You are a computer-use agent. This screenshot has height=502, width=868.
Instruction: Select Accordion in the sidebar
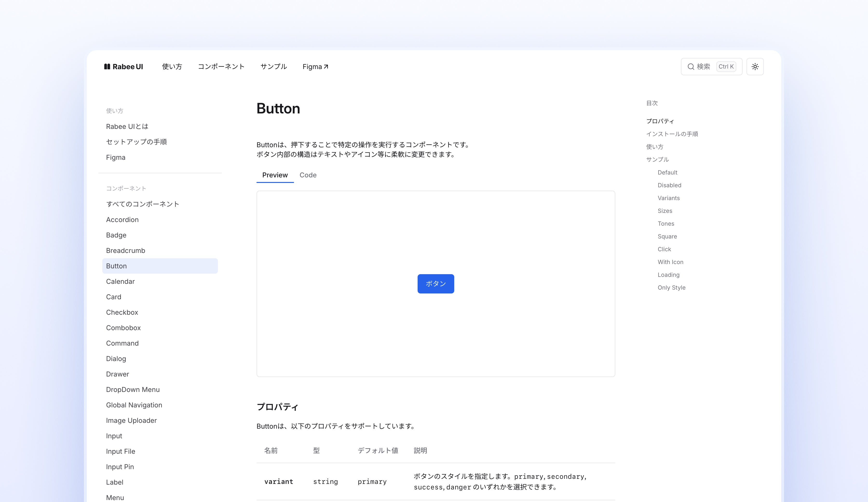point(122,219)
